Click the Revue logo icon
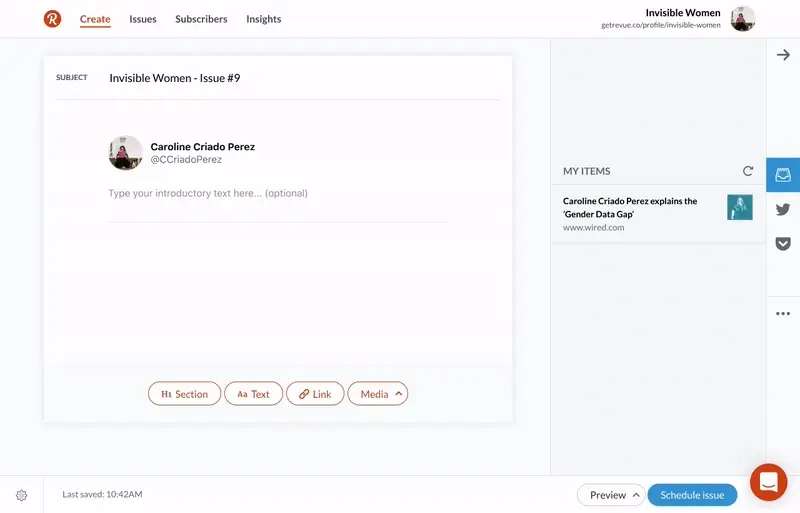 click(52, 19)
